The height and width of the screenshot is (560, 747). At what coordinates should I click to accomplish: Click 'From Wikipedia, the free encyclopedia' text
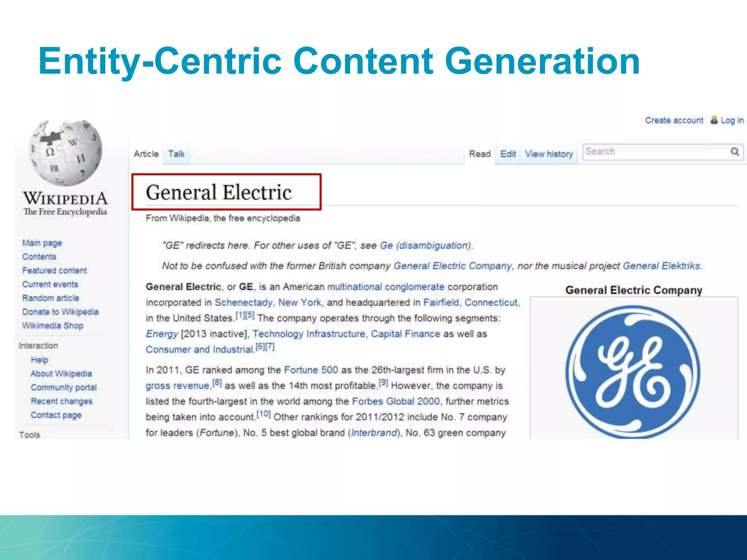click(x=223, y=218)
